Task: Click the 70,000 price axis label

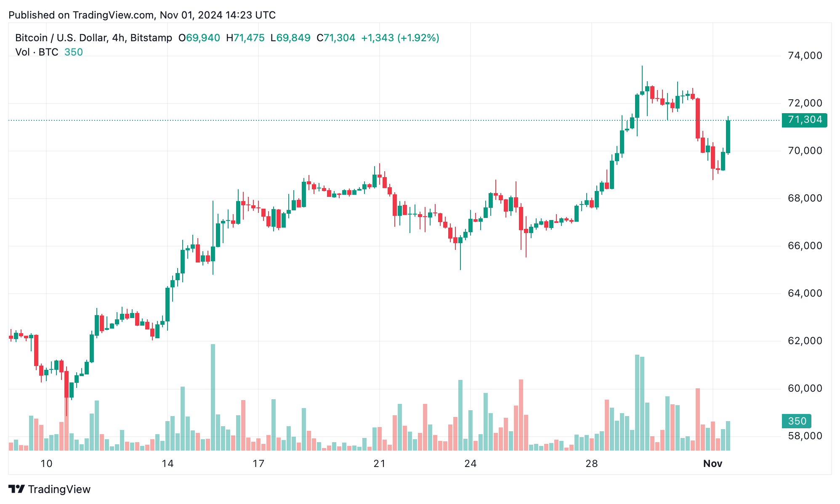Action: click(x=805, y=151)
